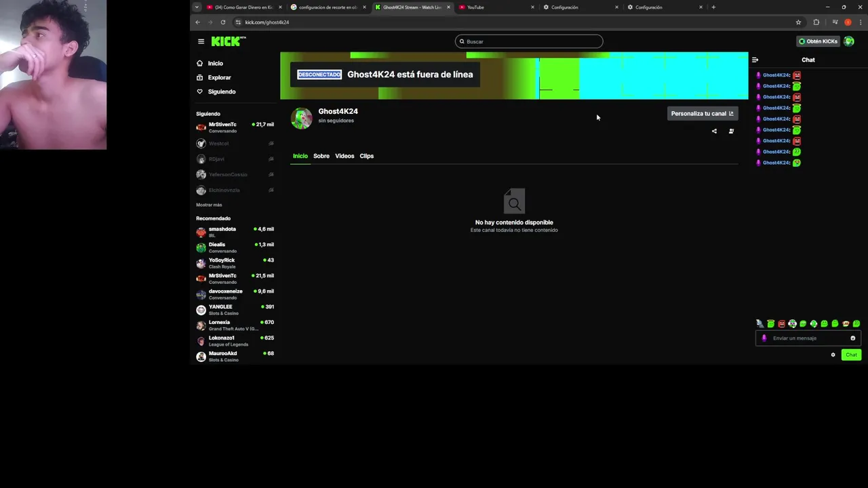Click the Chat panel header title
This screenshot has width=868, height=488.
(x=808, y=60)
